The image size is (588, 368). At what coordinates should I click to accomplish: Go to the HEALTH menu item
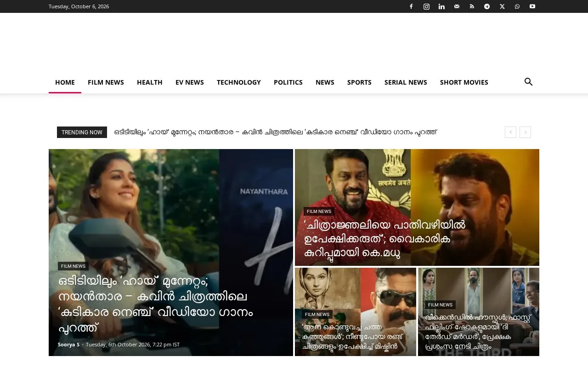(150, 82)
